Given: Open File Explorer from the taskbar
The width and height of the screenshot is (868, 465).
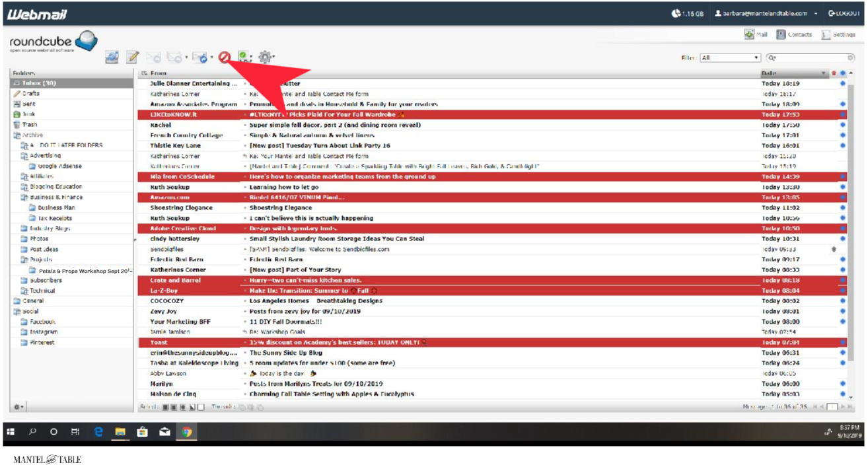Looking at the screenshot, I should click(x=120, y=432).
